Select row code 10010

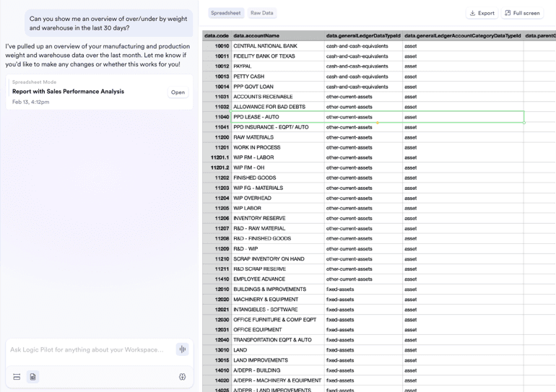pos(217,46)
